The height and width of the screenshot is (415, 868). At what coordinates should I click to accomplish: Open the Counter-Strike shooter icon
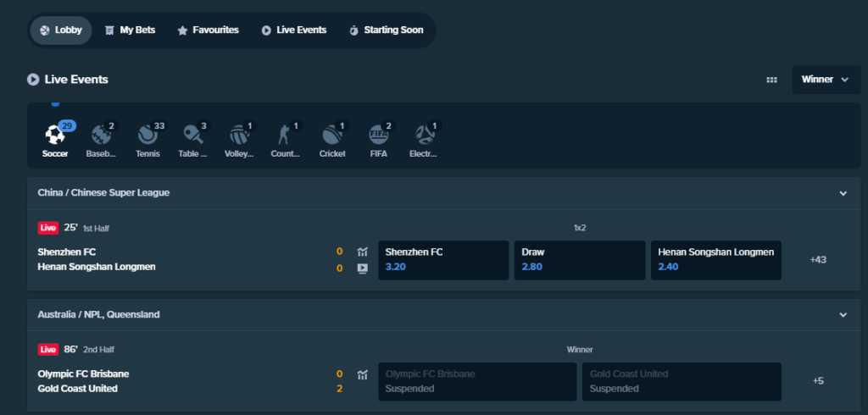point(285,135)
